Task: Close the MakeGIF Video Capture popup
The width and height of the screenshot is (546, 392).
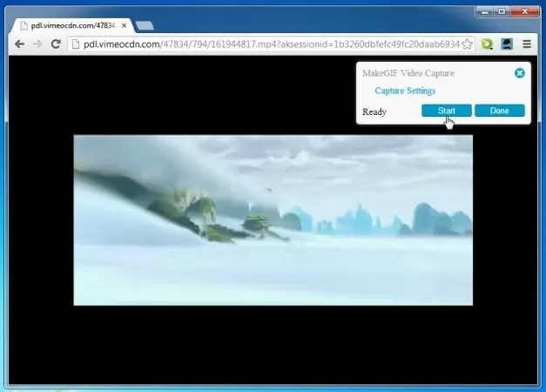Action: click(x=520, y=73)
